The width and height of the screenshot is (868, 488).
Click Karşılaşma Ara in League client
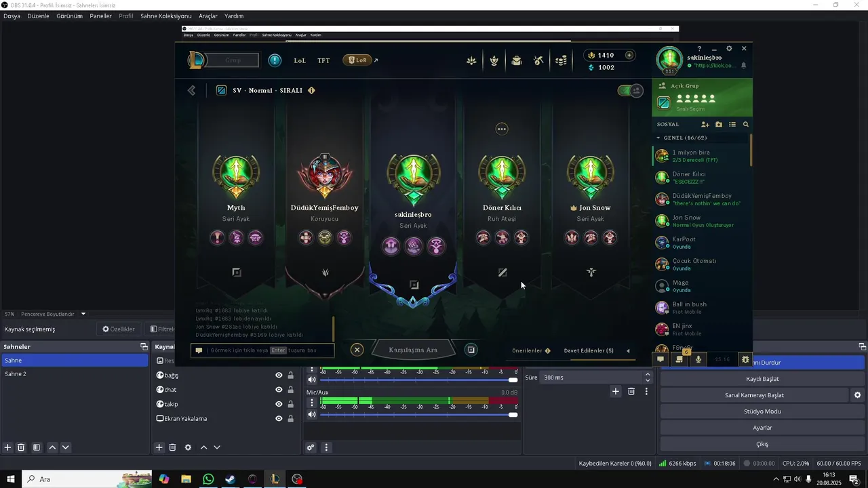tap(412, 350)
